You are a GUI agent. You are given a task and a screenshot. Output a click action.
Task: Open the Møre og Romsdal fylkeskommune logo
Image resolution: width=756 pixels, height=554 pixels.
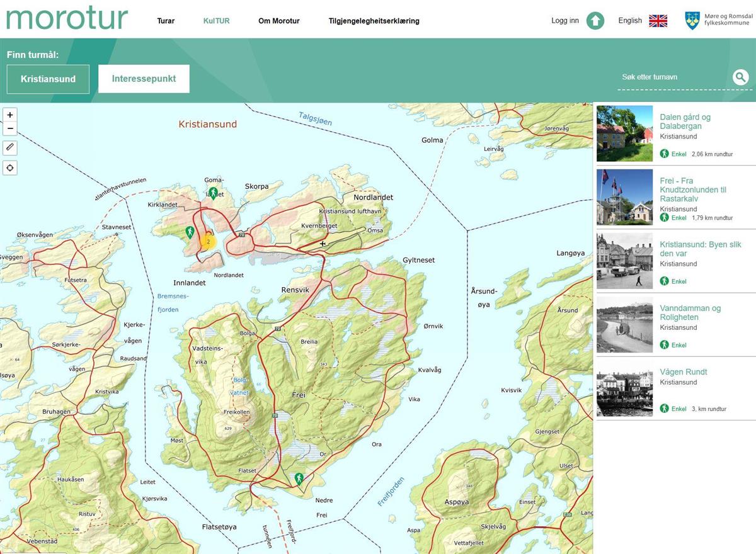(718, 20)
